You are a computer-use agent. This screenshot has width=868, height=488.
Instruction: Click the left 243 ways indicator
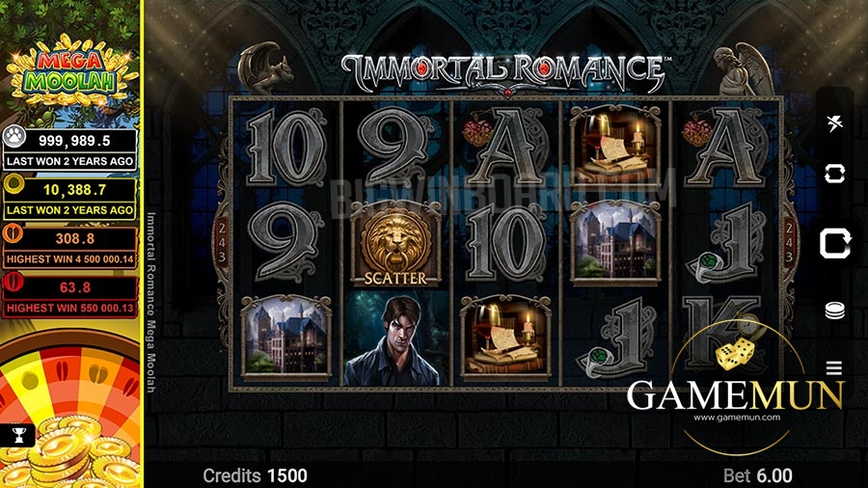click(222, 242)
